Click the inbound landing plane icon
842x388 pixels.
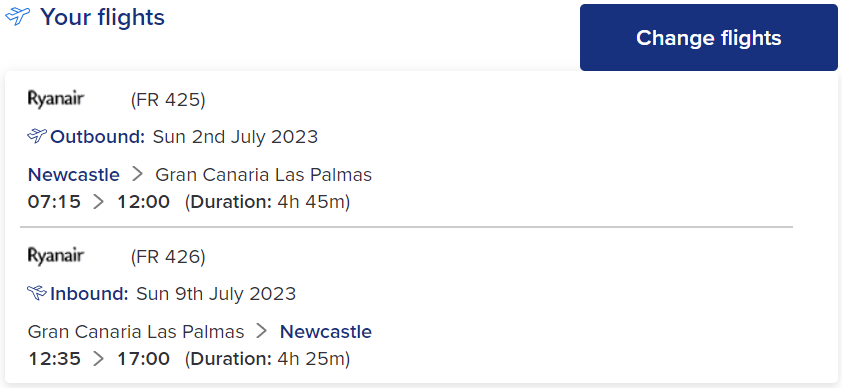tap(37, 293)
